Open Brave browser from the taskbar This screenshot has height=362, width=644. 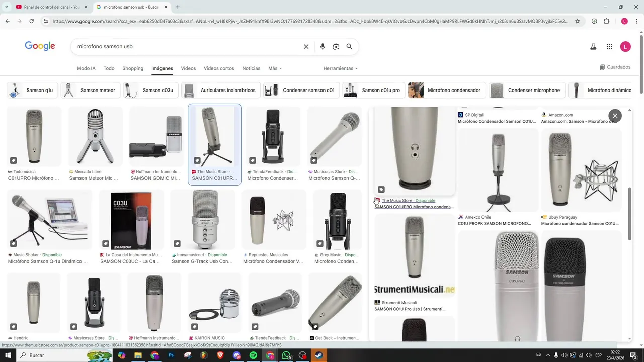pyautogui.click(x=220, y=355)
